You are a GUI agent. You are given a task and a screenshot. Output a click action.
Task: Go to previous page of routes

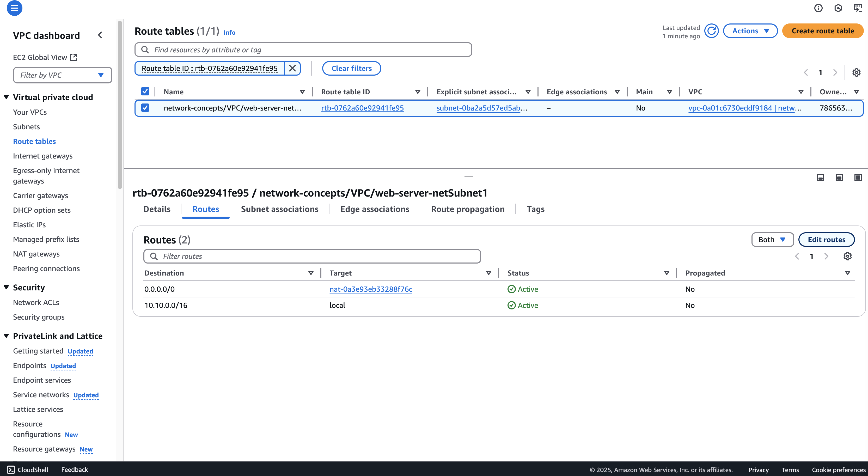pos(797,256)
